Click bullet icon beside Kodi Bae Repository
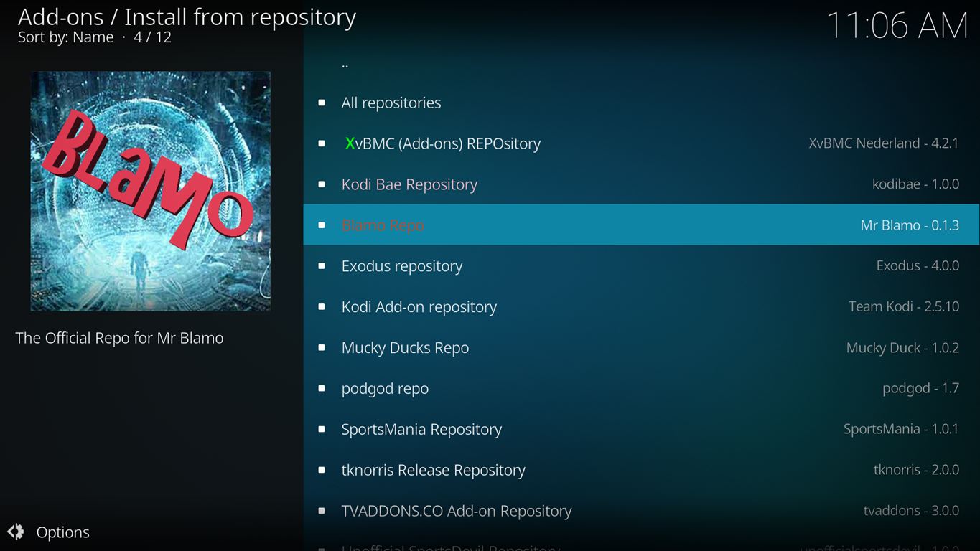 (321, 184)
